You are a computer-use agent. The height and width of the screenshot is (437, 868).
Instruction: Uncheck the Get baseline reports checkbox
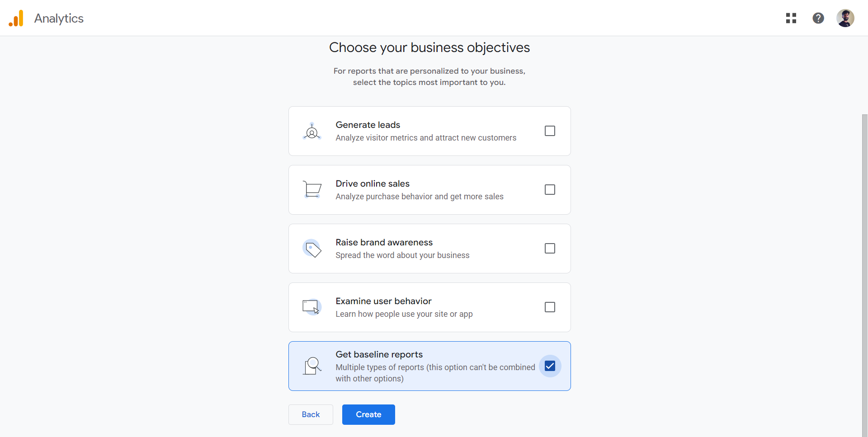tap(550, 366)
